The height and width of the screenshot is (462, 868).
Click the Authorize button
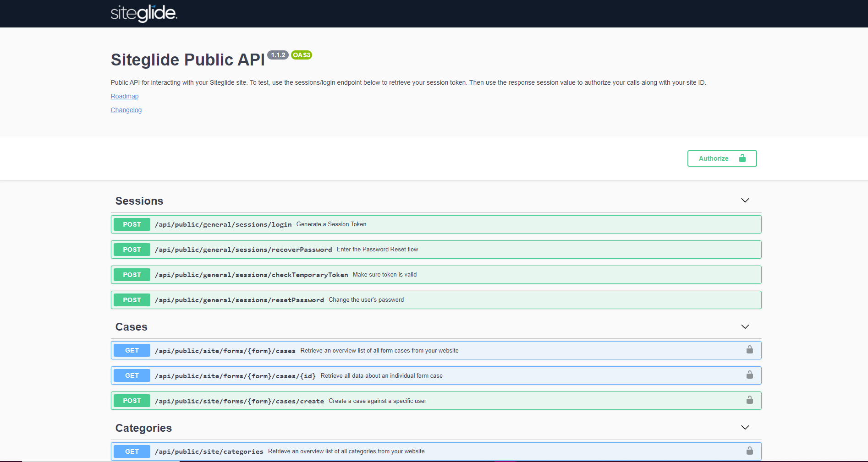[722, 158]
